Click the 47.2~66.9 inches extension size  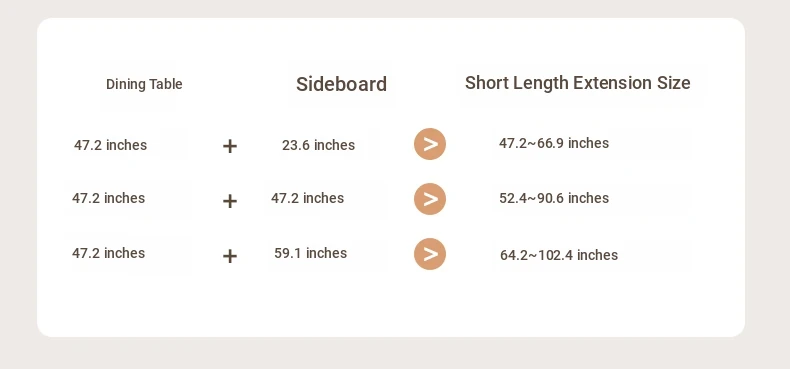click(x=554, y=143)
